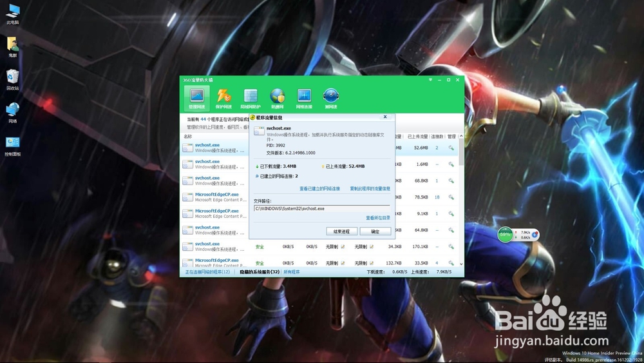Screen dimensions: 644x363
Task: Edit download limit in the 170.1KB row
Action: pos(343,247)
